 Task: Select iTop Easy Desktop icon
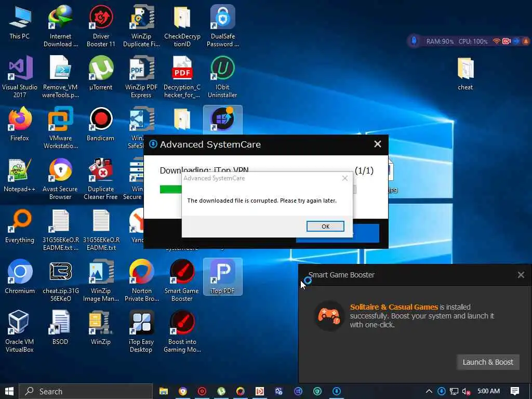click(141, 331)
